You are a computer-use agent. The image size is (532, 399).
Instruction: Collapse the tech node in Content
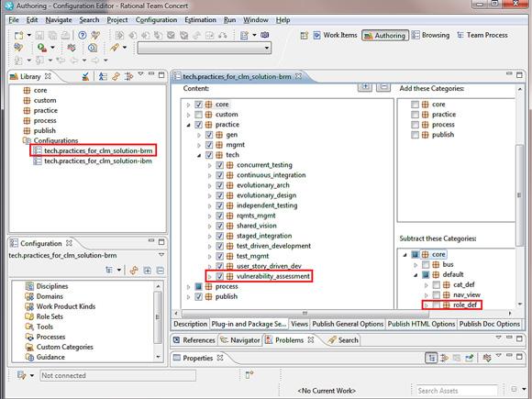(199, 155)
